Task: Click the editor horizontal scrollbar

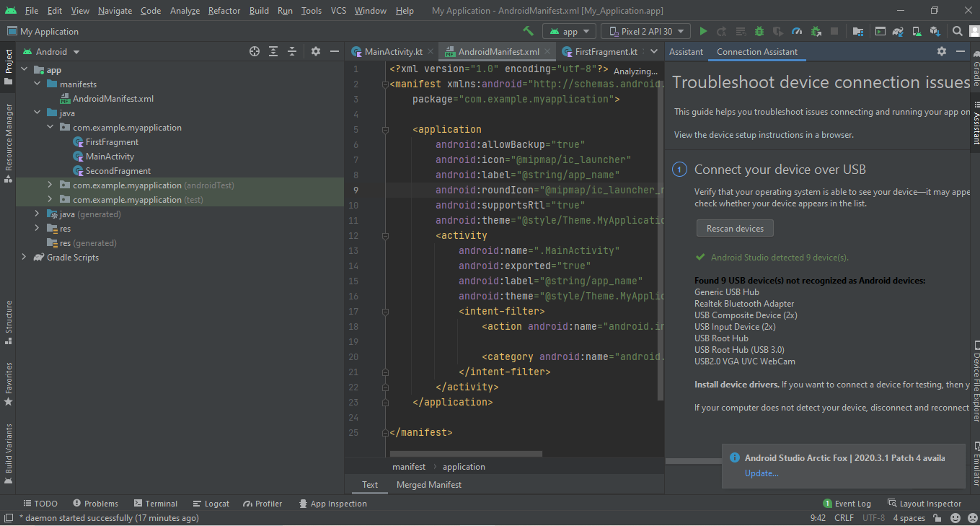Action: click(466, 454)
